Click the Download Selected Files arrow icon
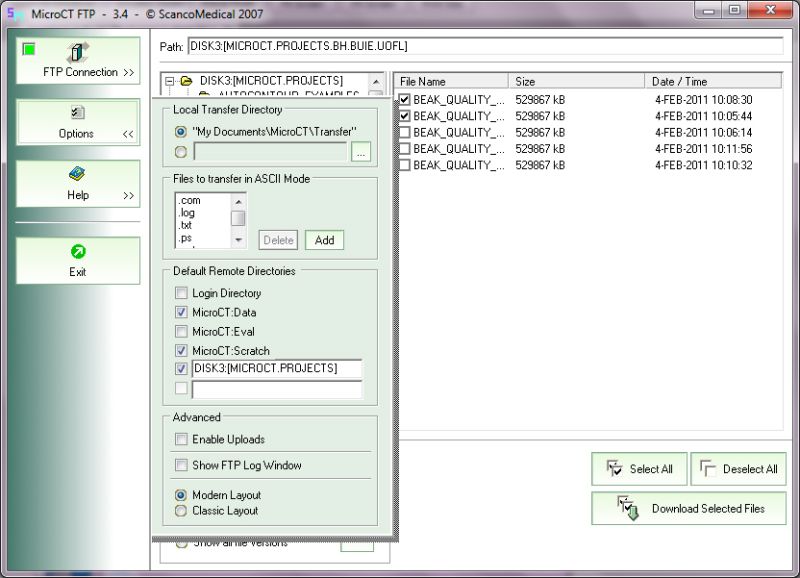The height and width of the screenshot is (578, 800). 628,508
